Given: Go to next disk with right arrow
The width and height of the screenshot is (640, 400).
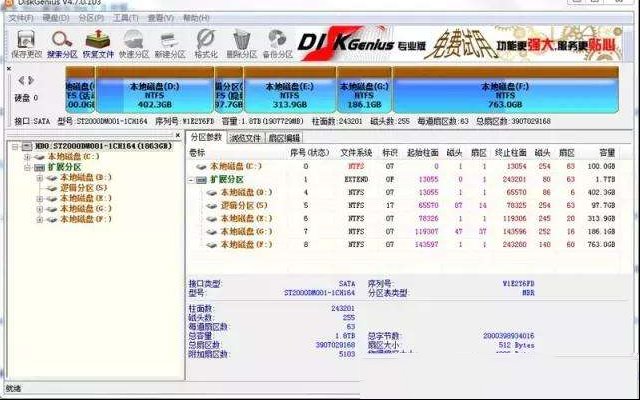Looking at the screenshot, I should click(x=31, y=80).
